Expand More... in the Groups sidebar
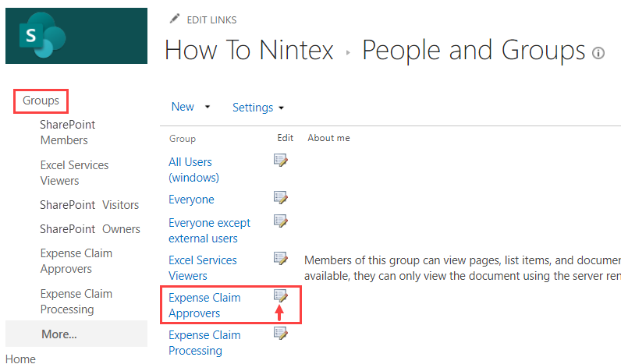 pos(59,334)
